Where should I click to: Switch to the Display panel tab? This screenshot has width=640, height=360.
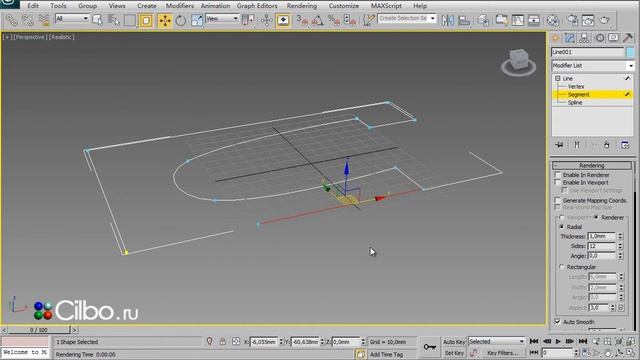tap(613, 38)
